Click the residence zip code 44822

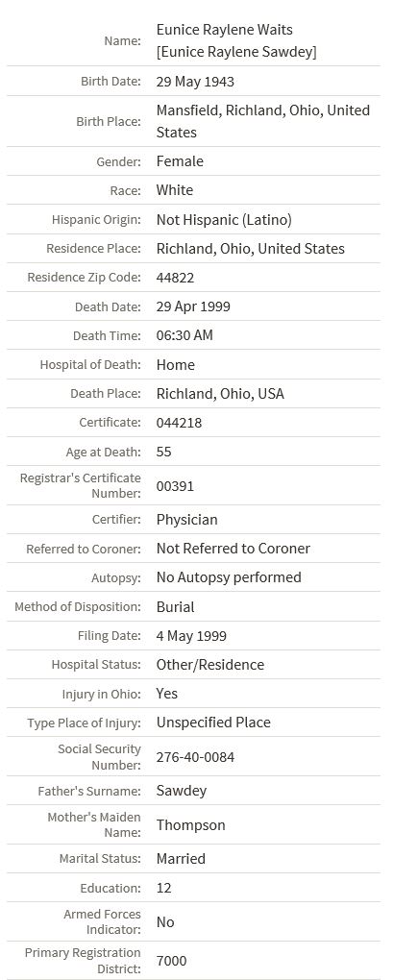(x=175, y=278)
